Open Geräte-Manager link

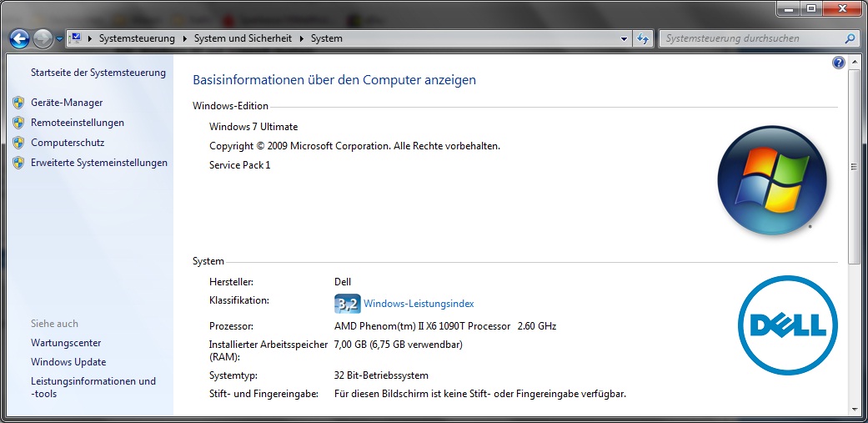click(67, 103)
